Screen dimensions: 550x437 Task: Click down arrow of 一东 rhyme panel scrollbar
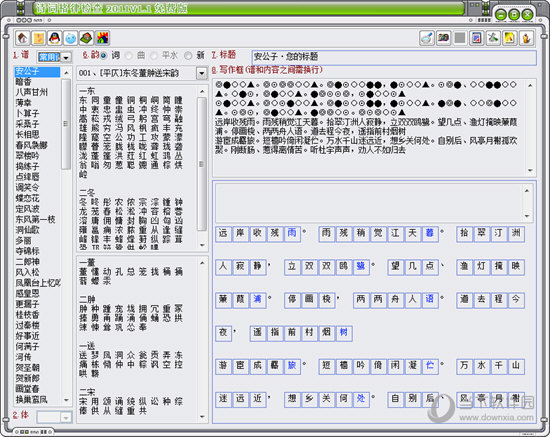pos(202,245)
